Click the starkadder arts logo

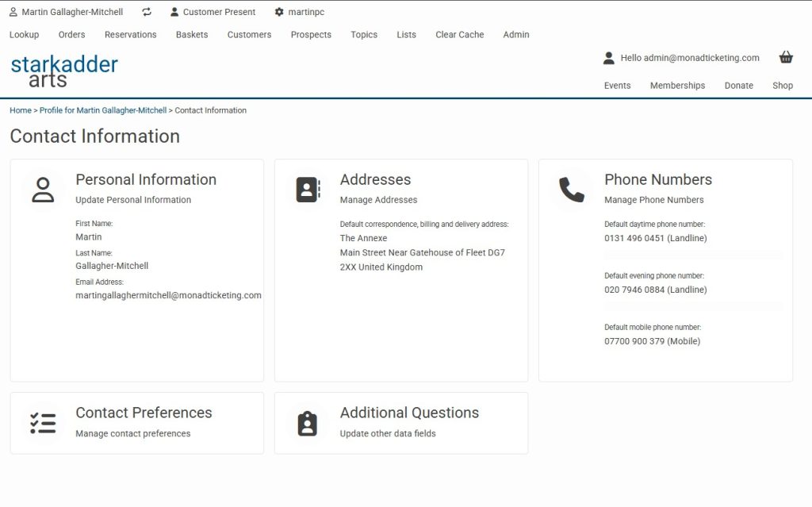64,71
